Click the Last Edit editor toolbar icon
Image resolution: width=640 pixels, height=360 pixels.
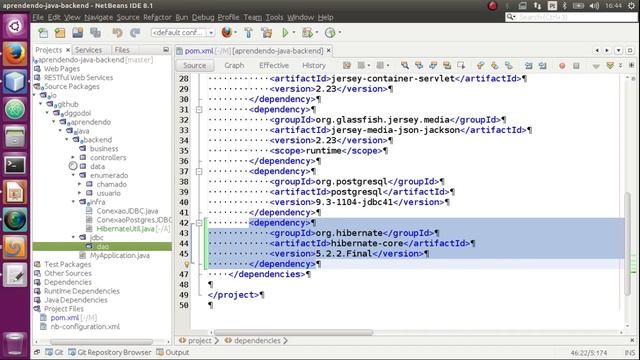click(347, 65)
